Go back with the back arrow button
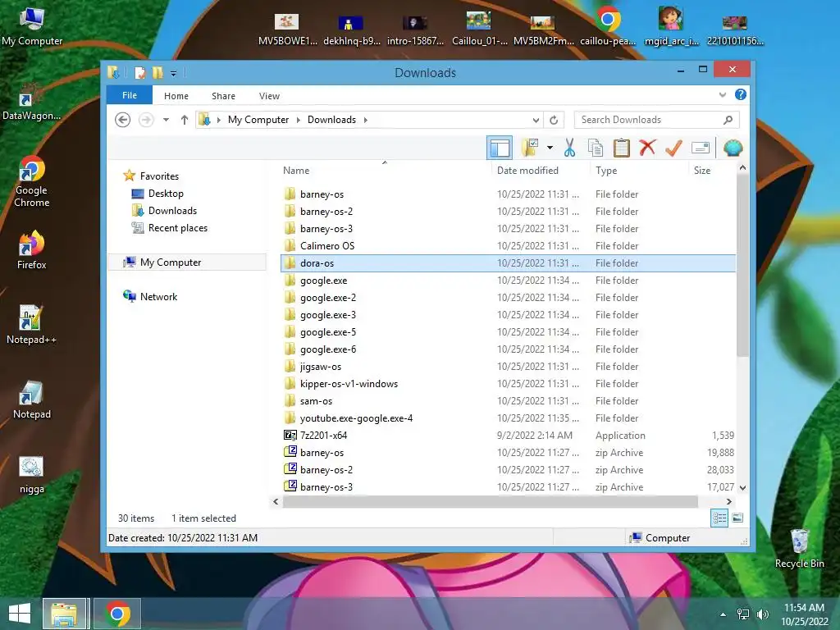 tap(123, 120)
